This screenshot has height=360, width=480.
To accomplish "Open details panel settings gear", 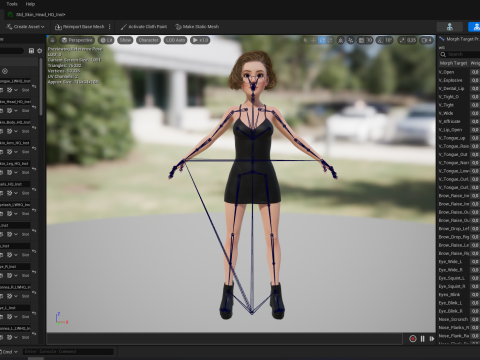I will point(40,51).
